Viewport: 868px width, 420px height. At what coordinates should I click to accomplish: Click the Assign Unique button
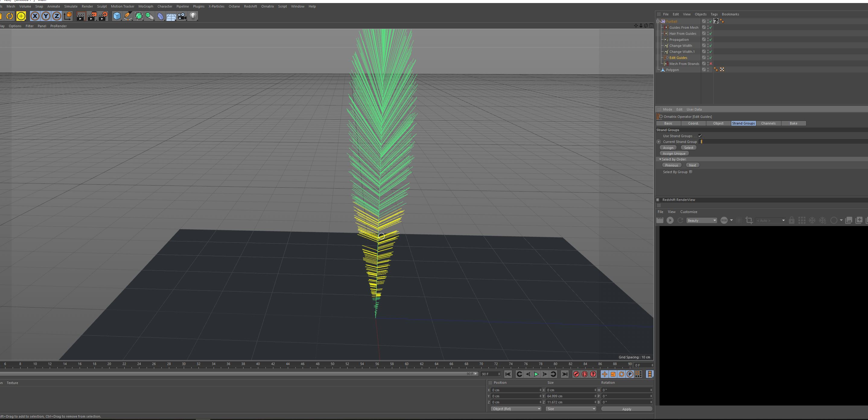click(x=674, y=153)
